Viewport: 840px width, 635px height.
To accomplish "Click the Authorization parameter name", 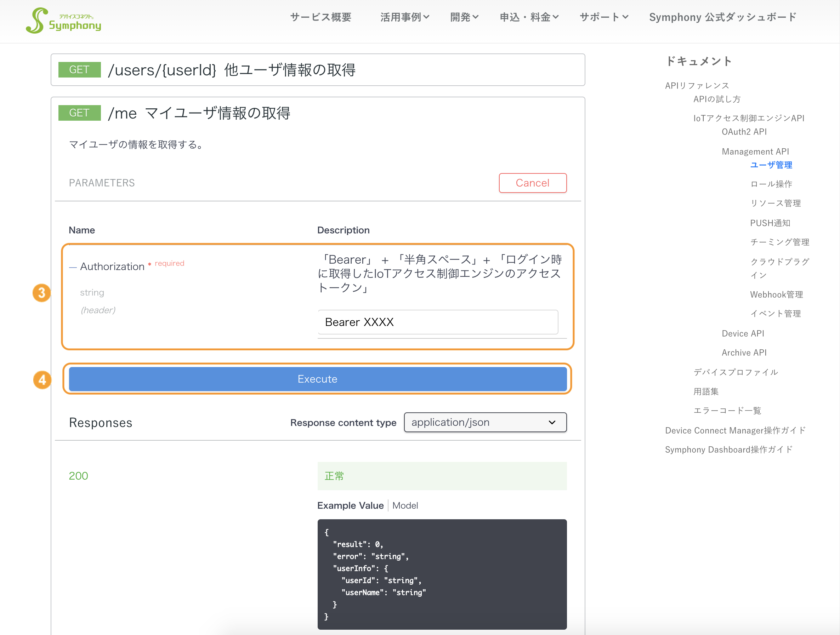I will 112,267.
